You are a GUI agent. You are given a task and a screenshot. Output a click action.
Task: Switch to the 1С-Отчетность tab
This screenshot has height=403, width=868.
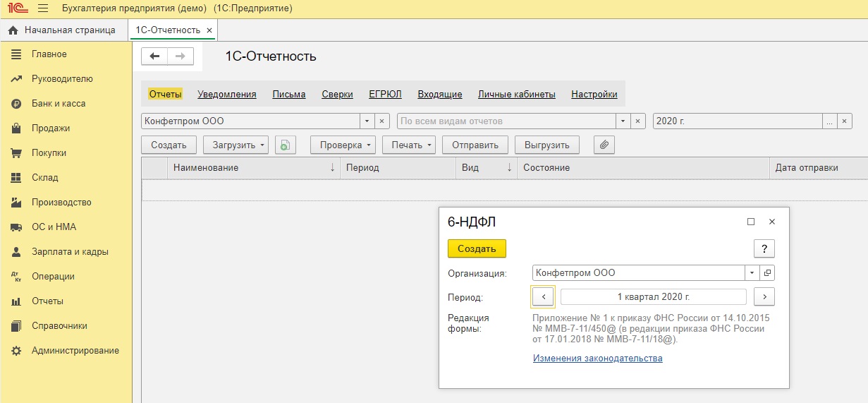(x=168, y=30)
